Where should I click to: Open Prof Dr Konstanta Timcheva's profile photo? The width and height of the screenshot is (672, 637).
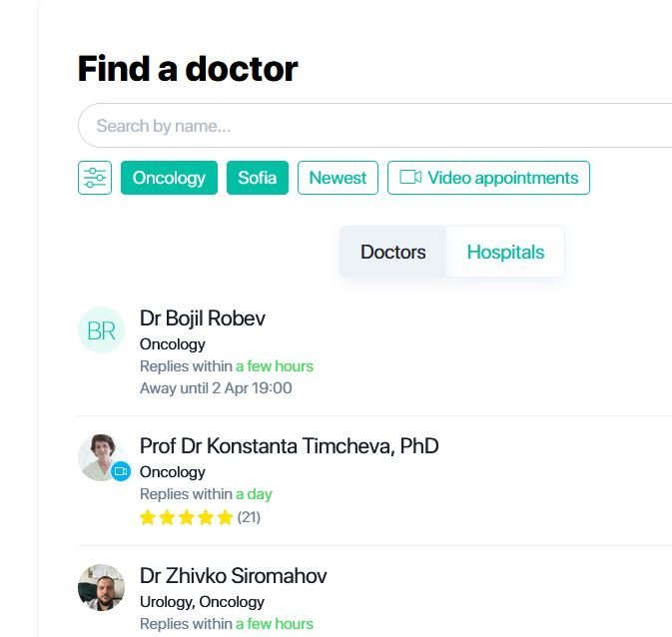click(99, 457)
